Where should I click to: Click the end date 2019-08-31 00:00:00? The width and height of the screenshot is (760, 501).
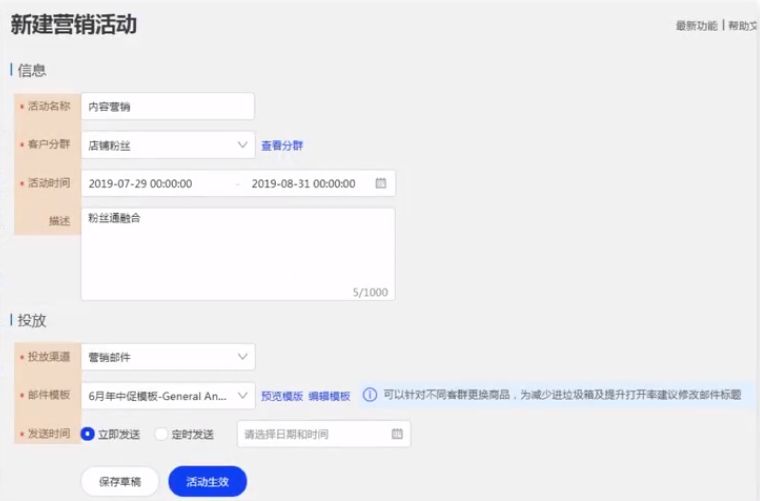[303, 184]
